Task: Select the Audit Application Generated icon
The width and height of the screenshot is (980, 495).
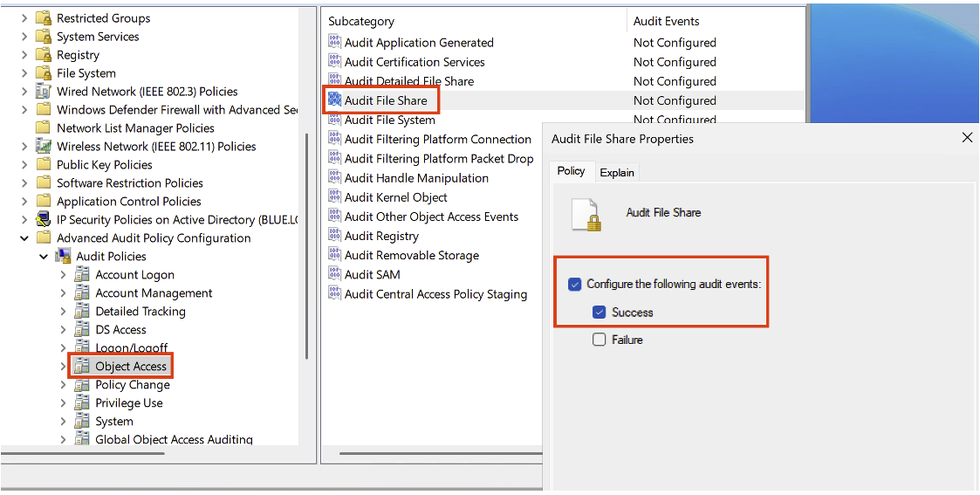Action: [x=335, y=42]
